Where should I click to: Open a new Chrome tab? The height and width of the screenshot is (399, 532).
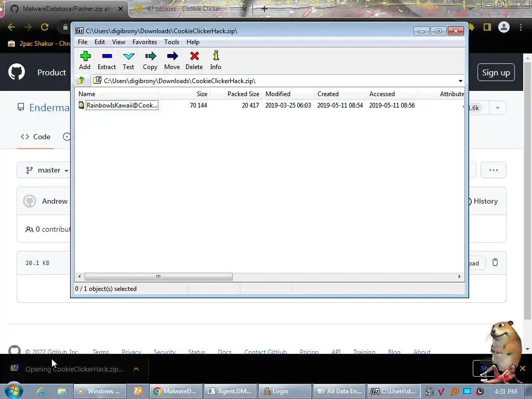pyautogui.click(x=264, y=9)
